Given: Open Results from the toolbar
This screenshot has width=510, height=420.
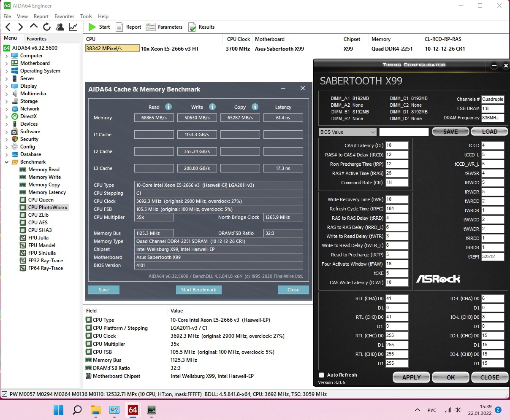Looking at the screenshot, I should tap(201, 27).
